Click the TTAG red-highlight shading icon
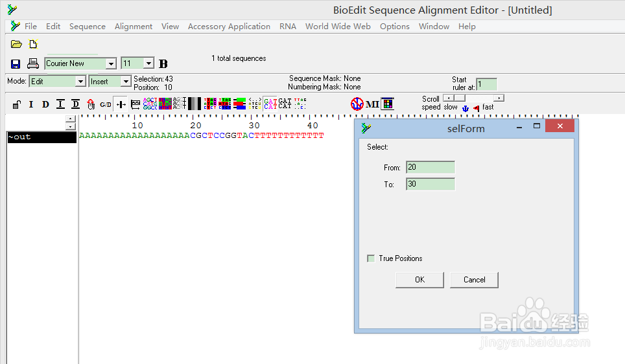The image size is (625, 364). [210, 104]
